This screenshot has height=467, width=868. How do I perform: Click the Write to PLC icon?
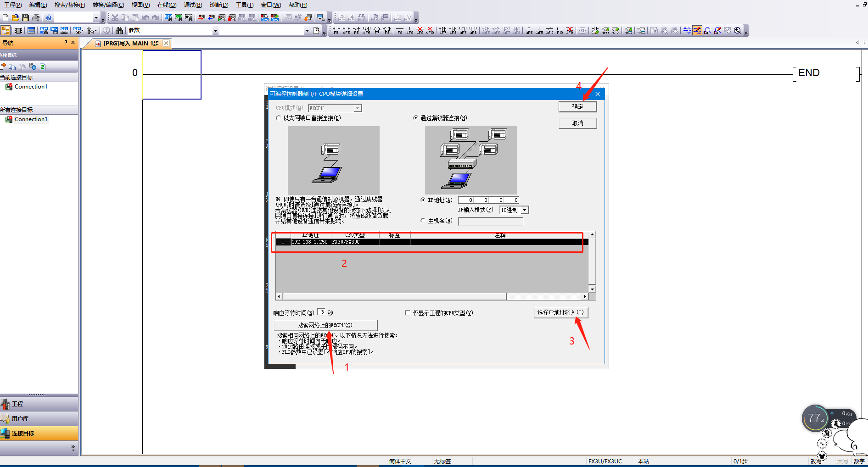pyautogui.click(x=201, y=18)
